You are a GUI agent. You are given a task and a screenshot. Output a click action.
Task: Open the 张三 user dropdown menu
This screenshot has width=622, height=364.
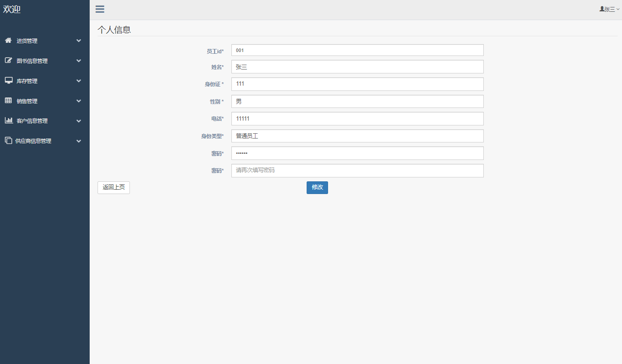610,9
